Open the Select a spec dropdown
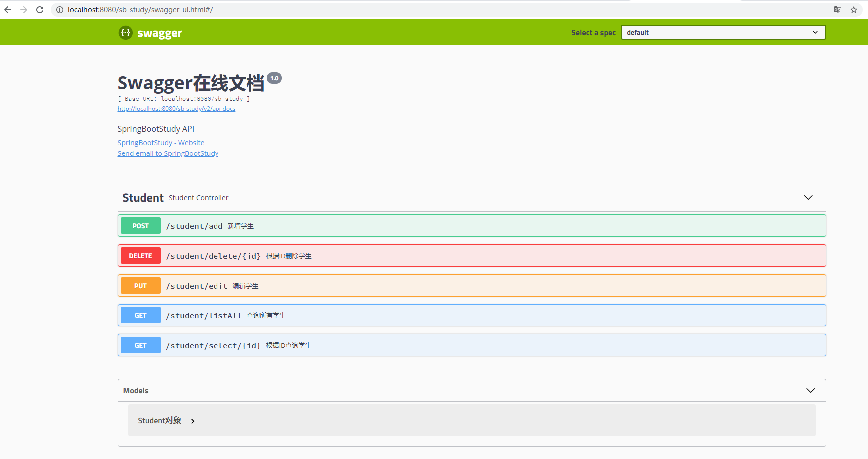This screenshot has width=868, height=459. coord(722,32)
